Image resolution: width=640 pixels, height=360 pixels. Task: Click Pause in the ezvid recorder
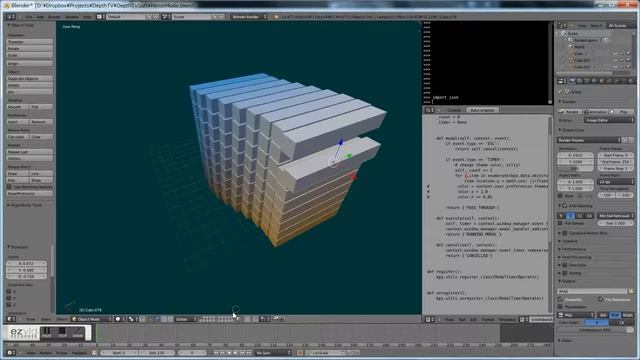coord(47,332)
